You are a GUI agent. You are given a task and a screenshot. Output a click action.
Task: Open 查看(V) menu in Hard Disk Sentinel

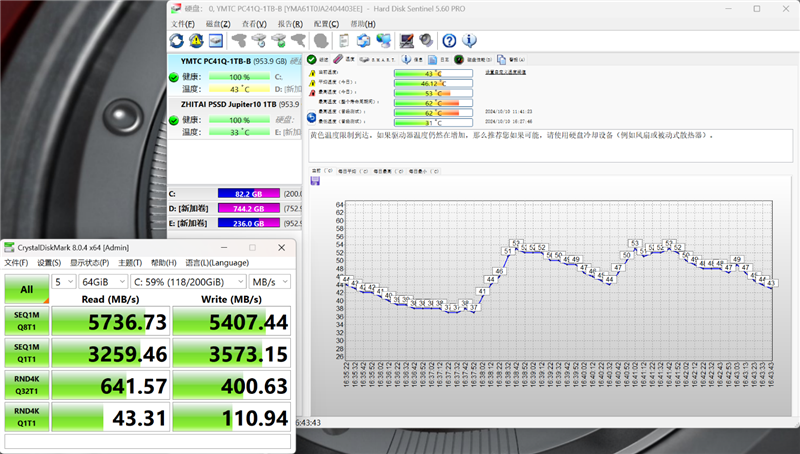254,24
